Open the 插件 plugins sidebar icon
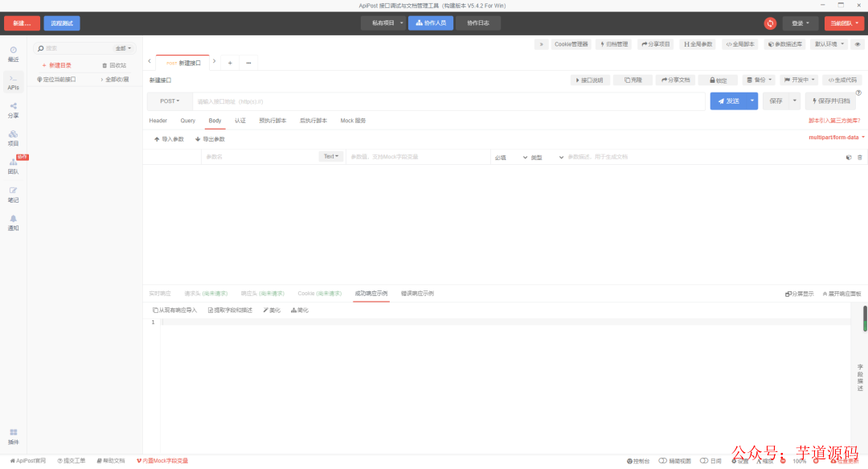This screenshot has height=469, width=868. [x=14, y=436]
